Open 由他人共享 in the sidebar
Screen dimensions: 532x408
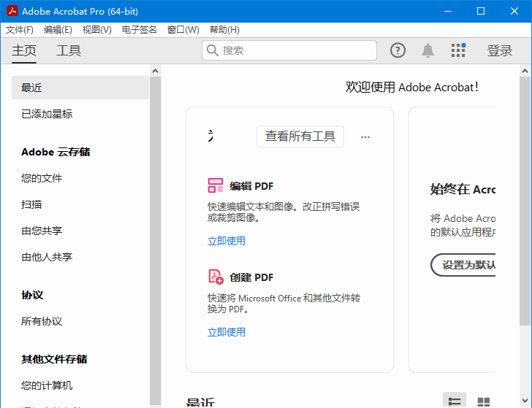[47, 257]
